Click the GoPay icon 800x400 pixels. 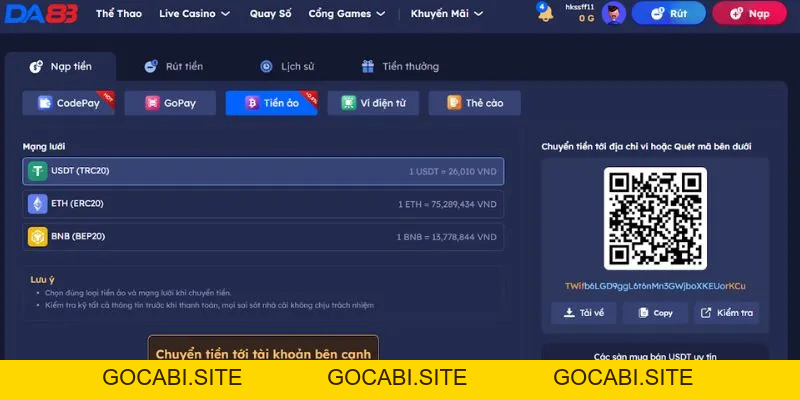tap(152, 103)
